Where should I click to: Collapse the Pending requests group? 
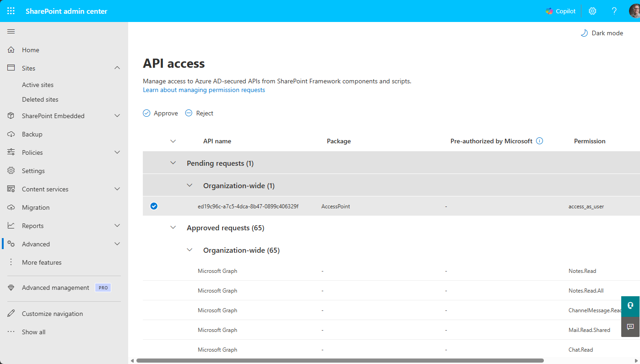tap(173, 163)
